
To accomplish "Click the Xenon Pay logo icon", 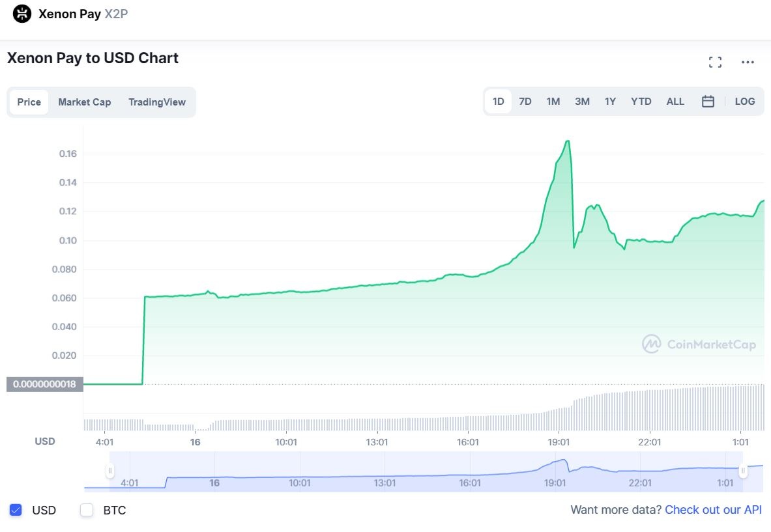I will click(22, 14).
